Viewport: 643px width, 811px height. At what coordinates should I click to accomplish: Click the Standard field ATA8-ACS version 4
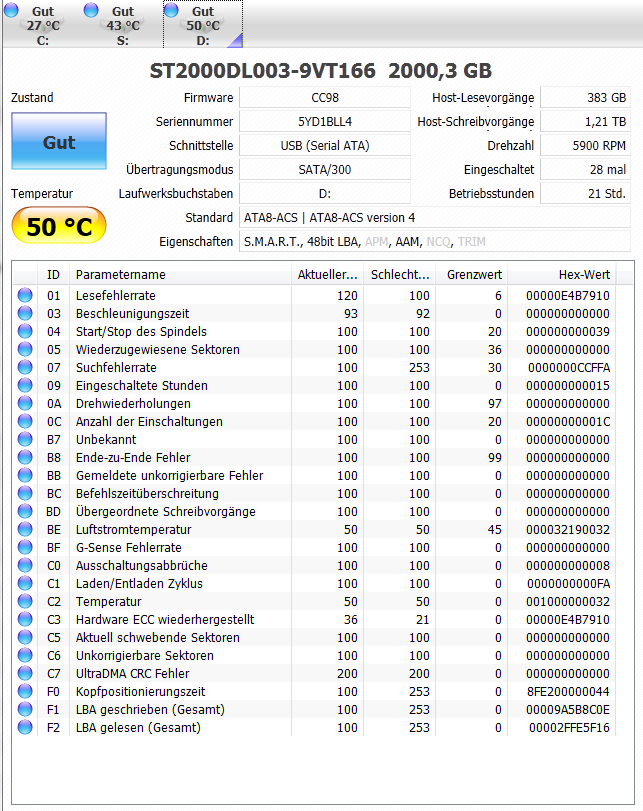tap(435, 218)
